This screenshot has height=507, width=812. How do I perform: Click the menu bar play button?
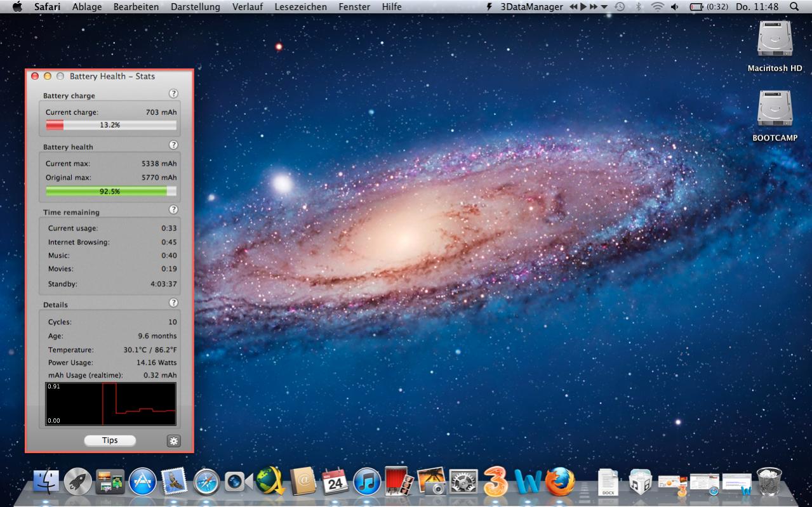click(583, 7)
